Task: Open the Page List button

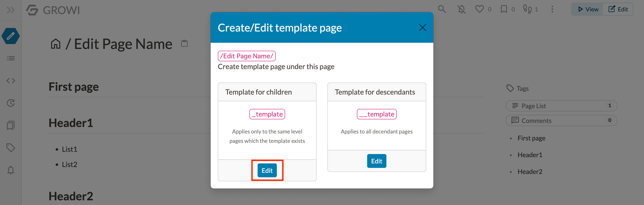Action: [561, 106]
